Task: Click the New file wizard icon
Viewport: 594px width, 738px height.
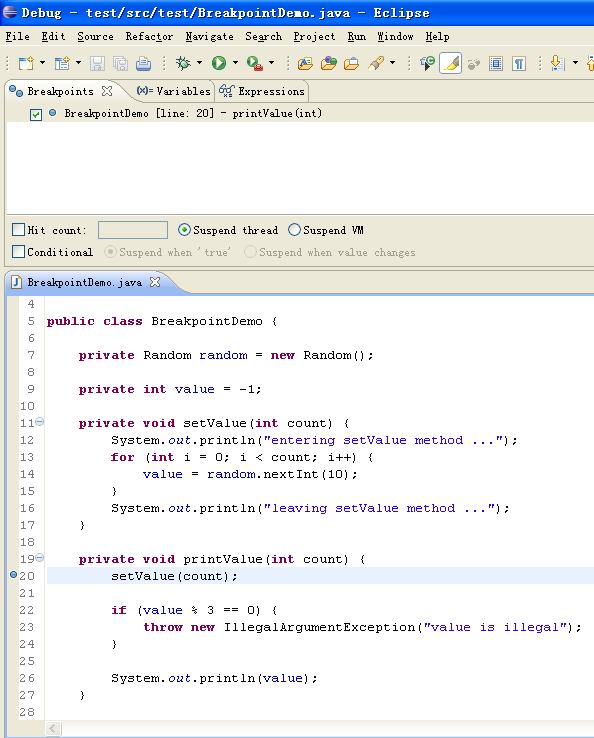Action: (x=26, y=63)
